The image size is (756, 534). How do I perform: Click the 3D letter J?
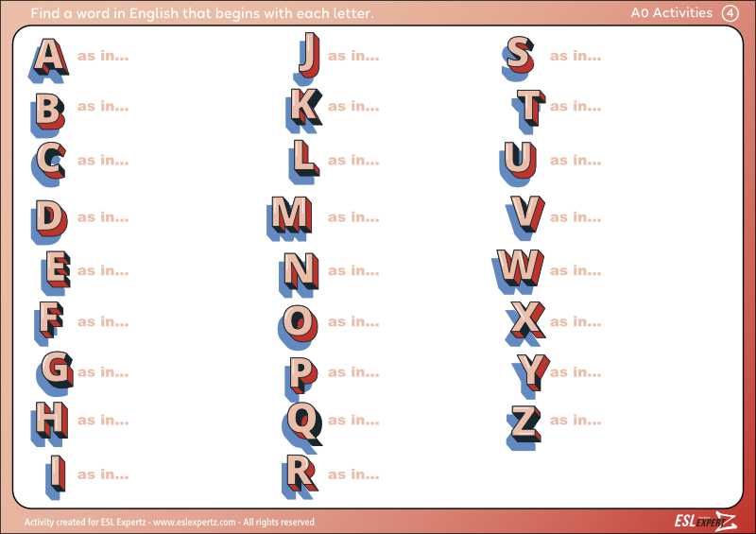tap(308, 59)
